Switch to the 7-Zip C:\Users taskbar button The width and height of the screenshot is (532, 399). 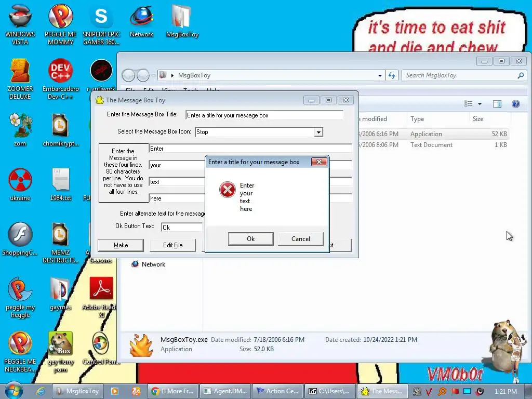pyautogui.click(x=330, y=391)
